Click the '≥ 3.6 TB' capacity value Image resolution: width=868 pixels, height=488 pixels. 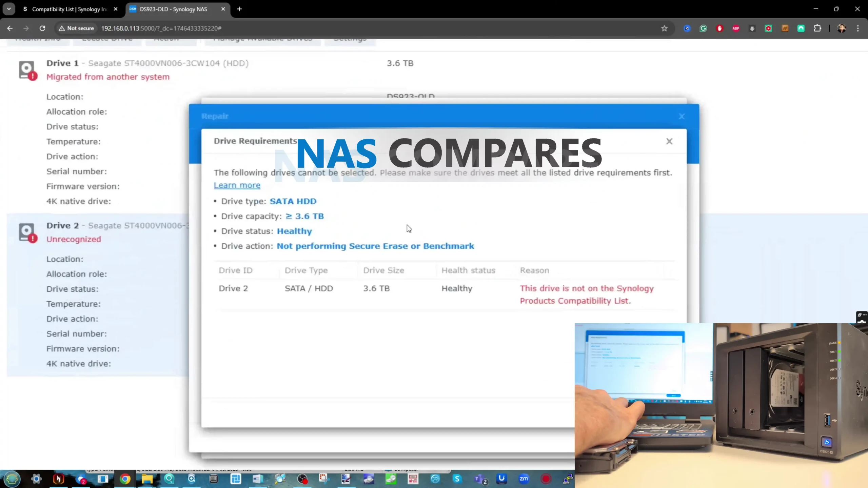point(305,216)
